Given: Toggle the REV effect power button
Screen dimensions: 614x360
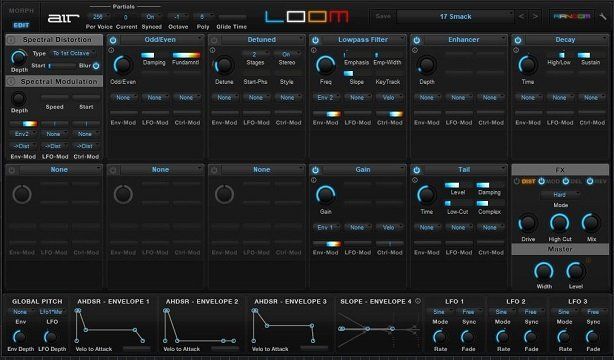Looking at the screenshot, I should click(x=590, y=181).
